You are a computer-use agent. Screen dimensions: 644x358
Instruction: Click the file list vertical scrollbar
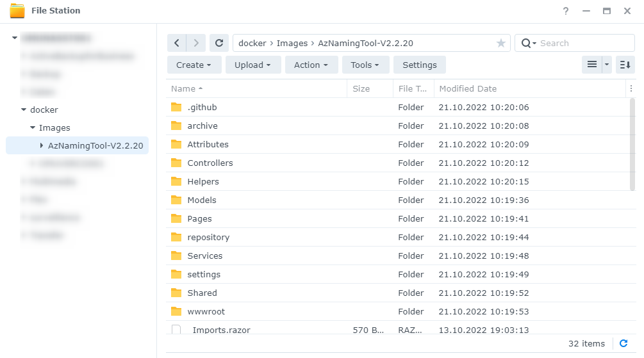pos(632,145)
